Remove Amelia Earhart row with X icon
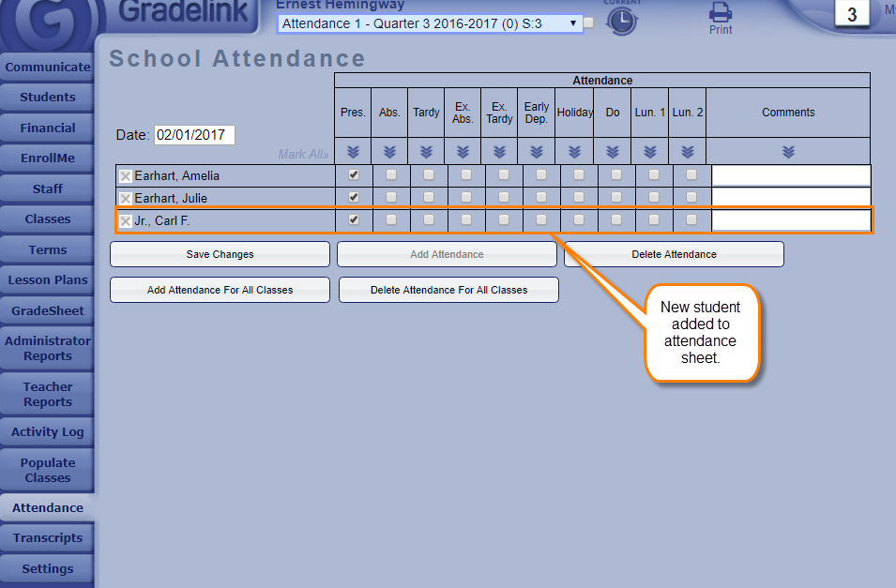The height and width of the screenshot is (588, 896). (x=125, y=176)
